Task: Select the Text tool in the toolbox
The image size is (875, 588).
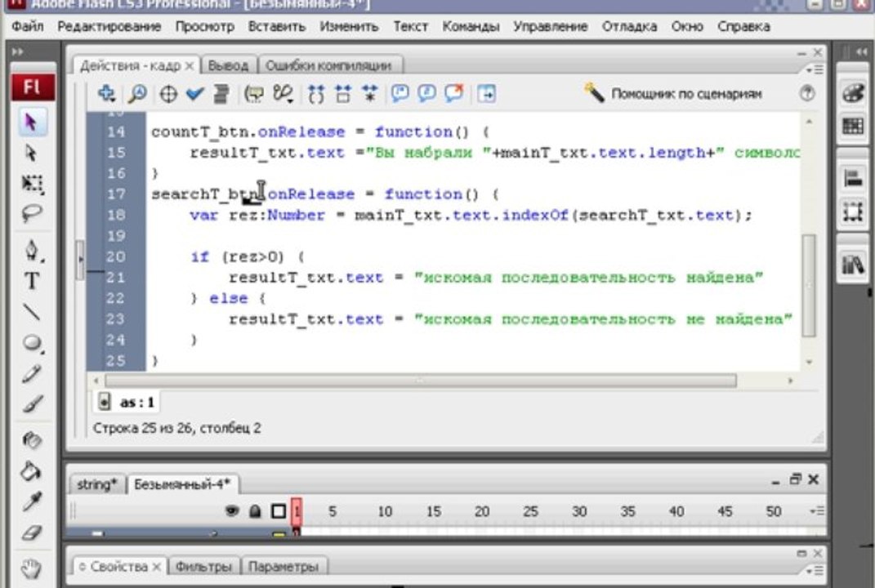Action: coord(31,281)
